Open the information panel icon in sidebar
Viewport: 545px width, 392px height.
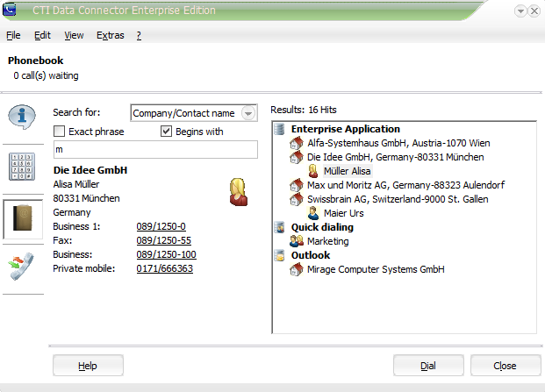point(22,116)
